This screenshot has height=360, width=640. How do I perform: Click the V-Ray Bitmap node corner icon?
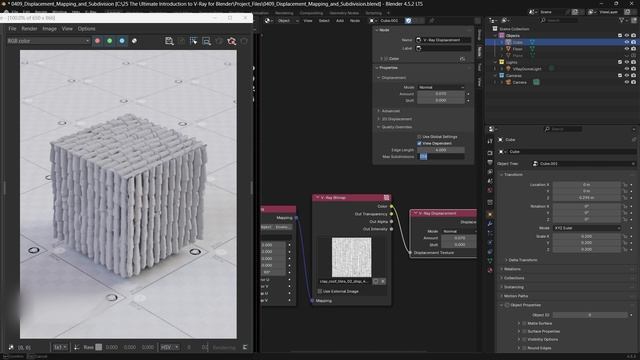pos(386,198)
